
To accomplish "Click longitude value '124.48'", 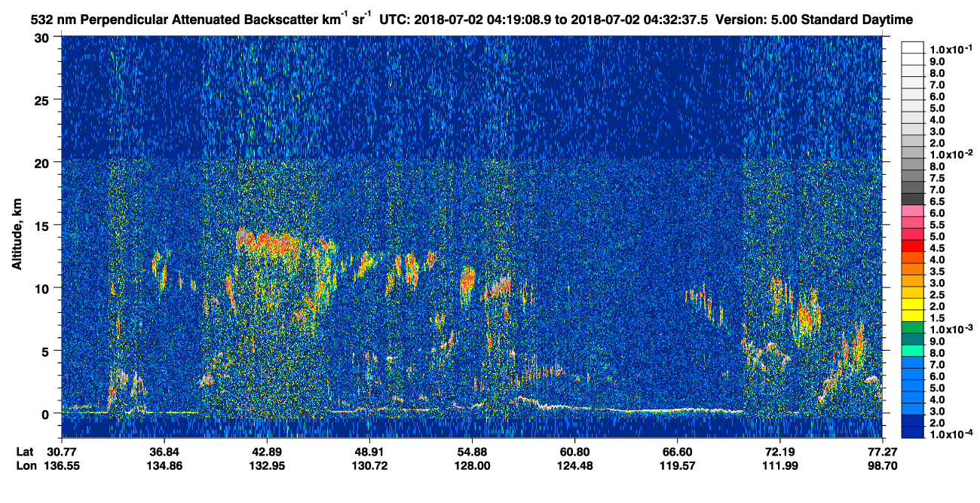I will [574, 465].
